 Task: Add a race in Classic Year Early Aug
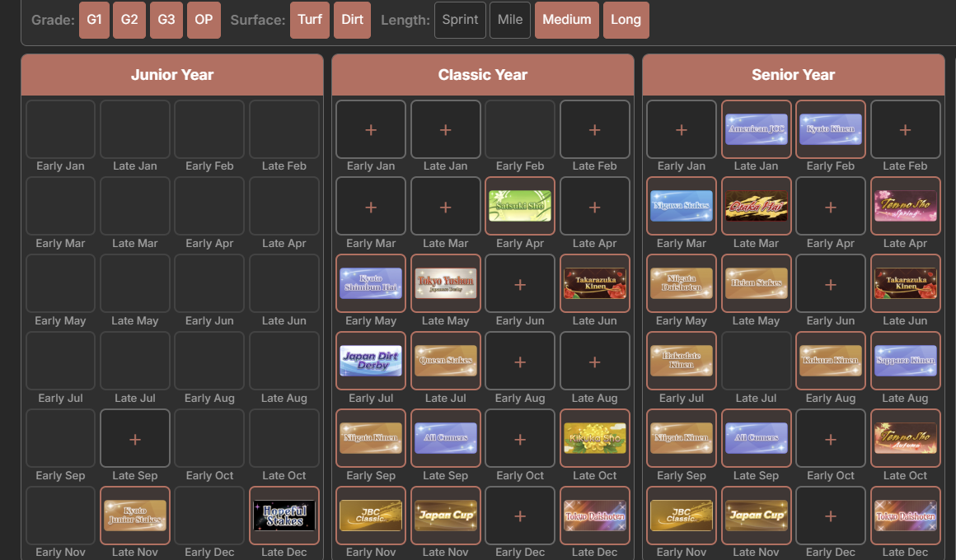(520, 361)
